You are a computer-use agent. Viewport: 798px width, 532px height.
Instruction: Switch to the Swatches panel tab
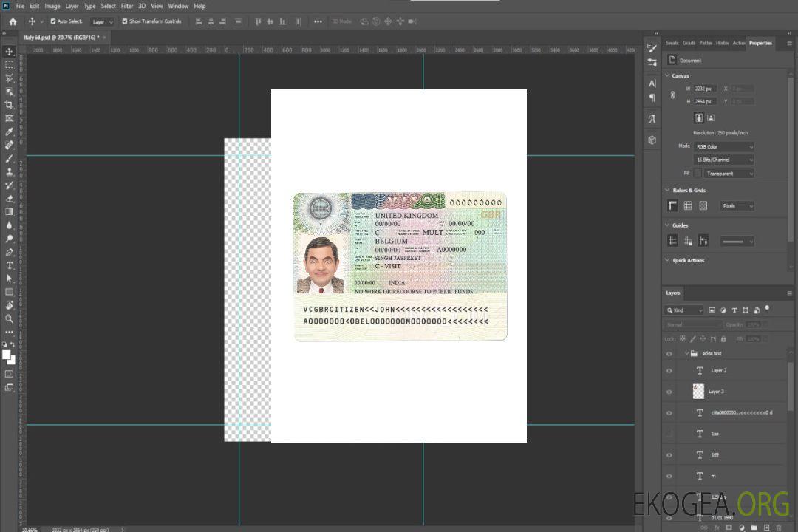pos(672,44)
